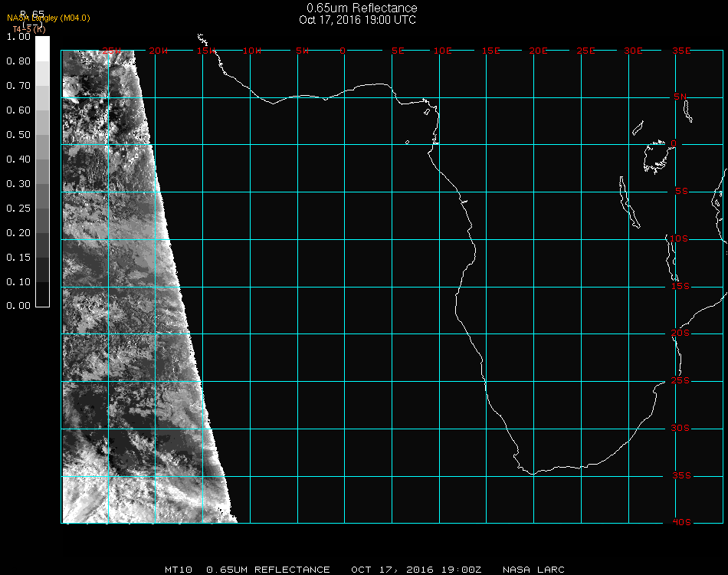The image size is (728, 575).
Task: Click the 10E longitude label
Action: 443,51
